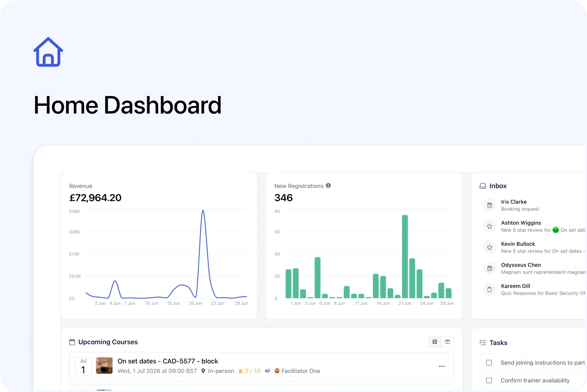Click the revenue line chart peak near 18 Jun
The image size is (587, 392).
tap(203, 211)
